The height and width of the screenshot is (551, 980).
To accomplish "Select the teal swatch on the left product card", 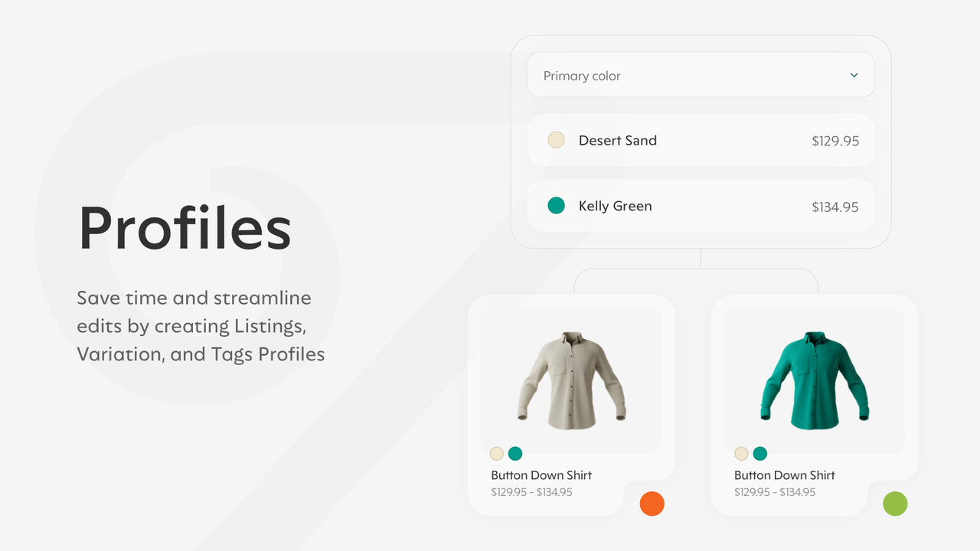I will (515, 453).
